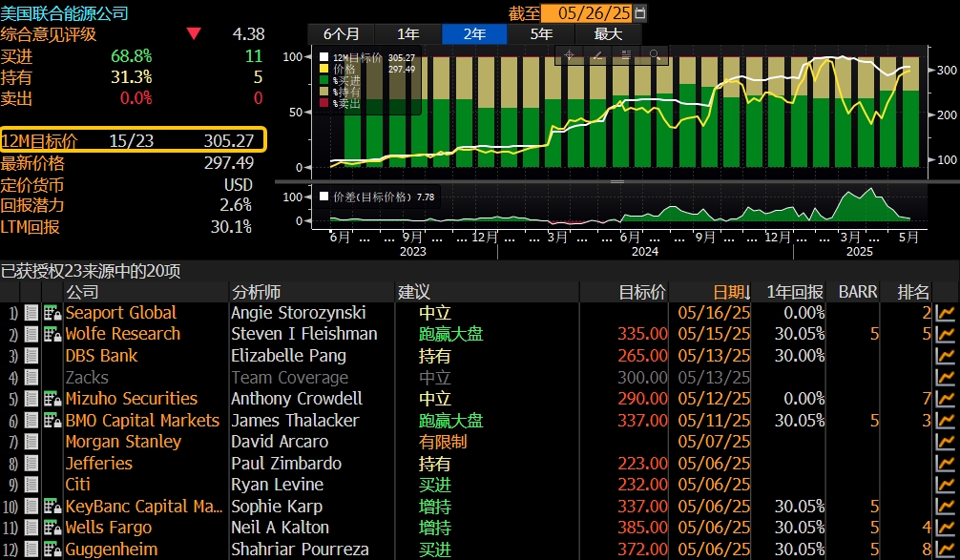This screenshot has width=960, height=560.
Task: Open the locked model icon for Wolfe Research
Action: [x=52, y=335]
